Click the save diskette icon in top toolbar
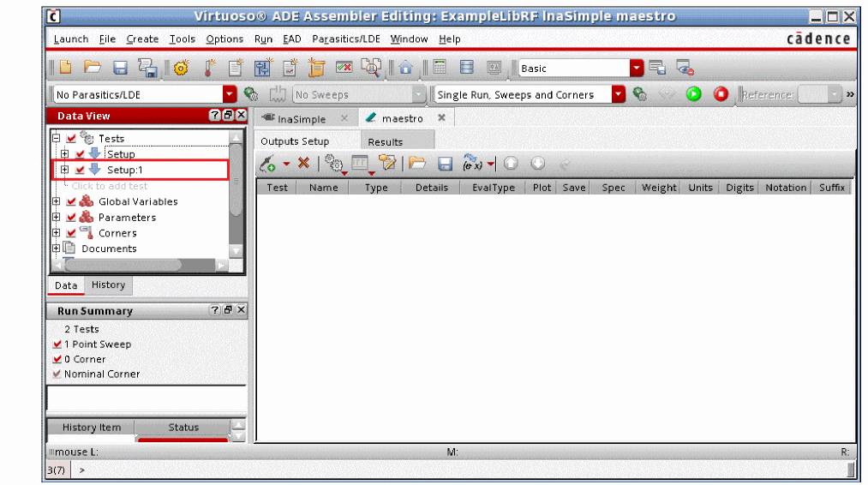 pyautogui.click(x=120, y=68)
